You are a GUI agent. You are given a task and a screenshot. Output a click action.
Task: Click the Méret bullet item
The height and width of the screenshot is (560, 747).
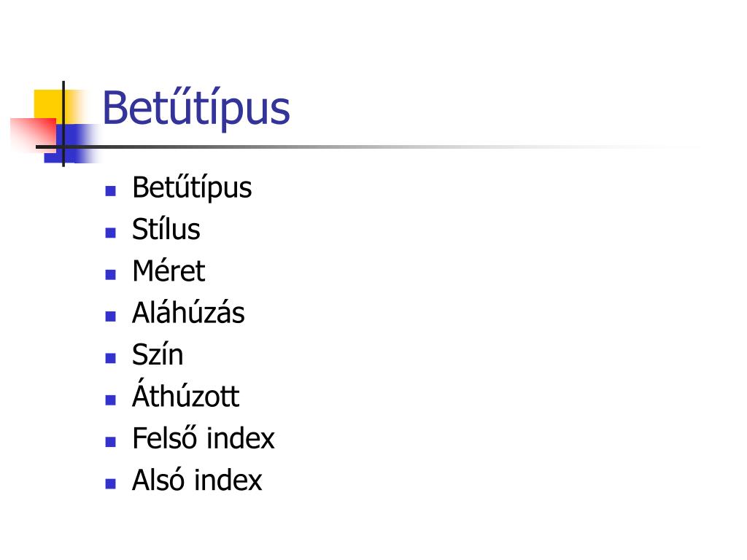tap(169, 271)
